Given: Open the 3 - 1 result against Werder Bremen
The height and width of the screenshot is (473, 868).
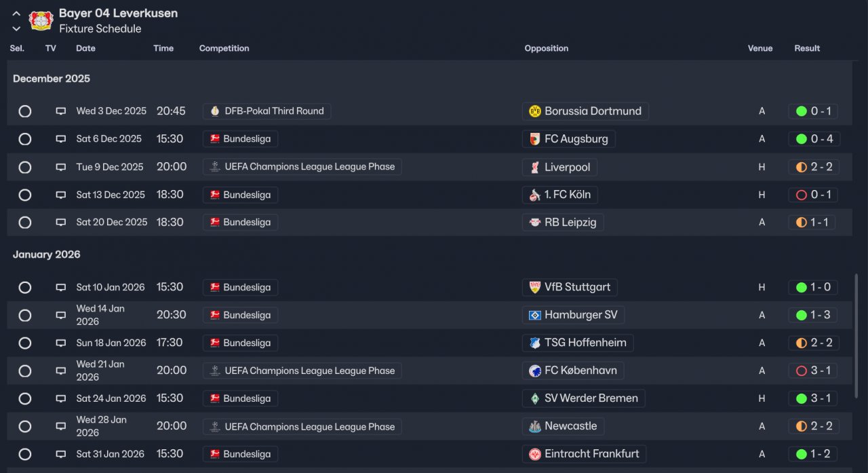Looking at the screenshot, I should point(820,398).
